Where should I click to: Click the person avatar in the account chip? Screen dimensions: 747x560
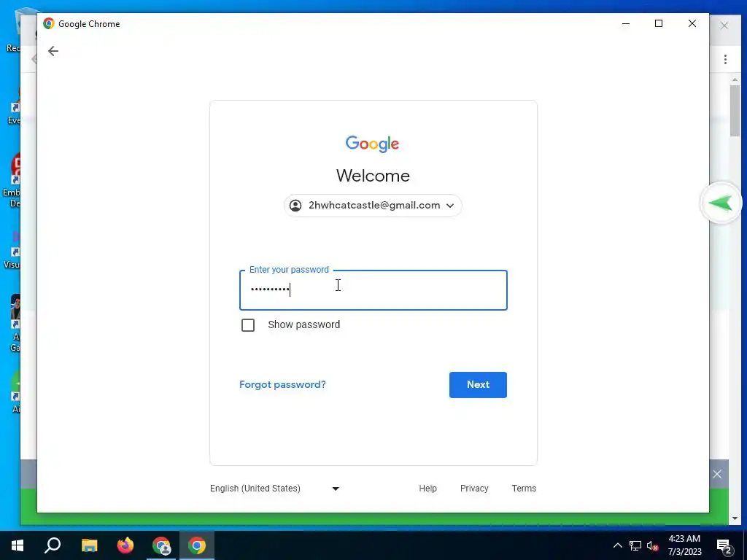(x=295, y=205)
